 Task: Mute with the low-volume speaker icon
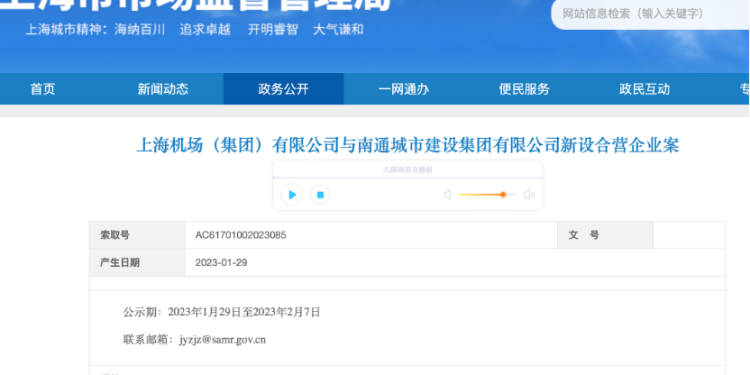(x=447, y=195)
